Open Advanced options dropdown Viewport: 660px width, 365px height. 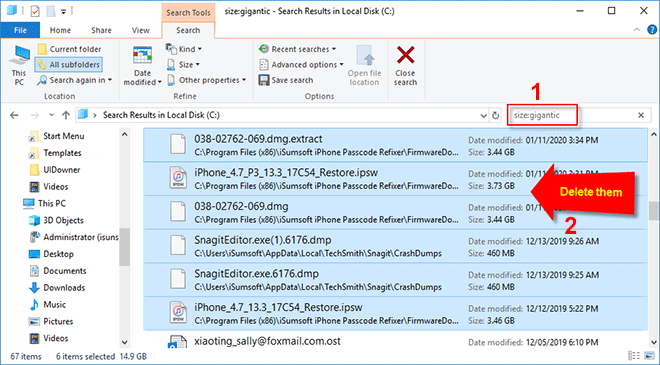301,64
